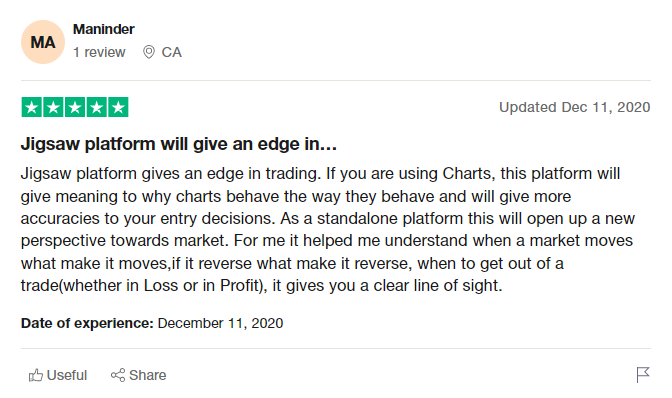Viewport: 672px width, 398px height.
Task: Click the December 11, 2020 experience date
Action: (x=220, y=323)
